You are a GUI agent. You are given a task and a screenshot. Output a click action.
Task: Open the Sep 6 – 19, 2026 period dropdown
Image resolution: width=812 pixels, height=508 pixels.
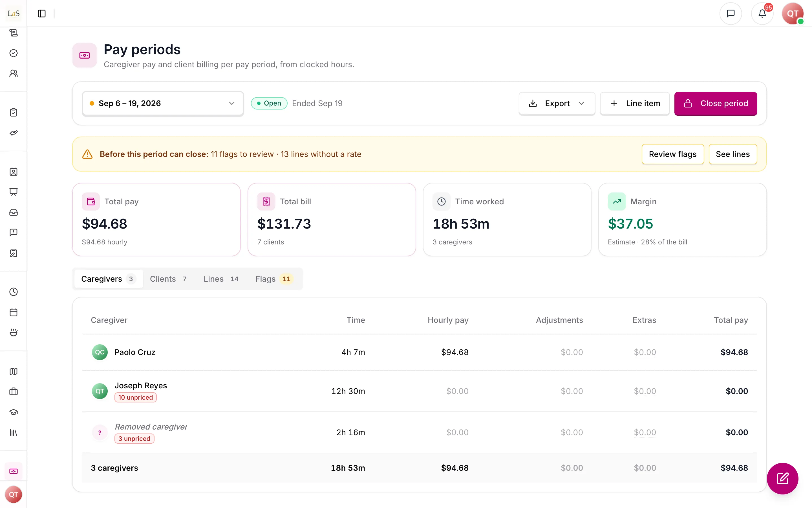[163, 104]
